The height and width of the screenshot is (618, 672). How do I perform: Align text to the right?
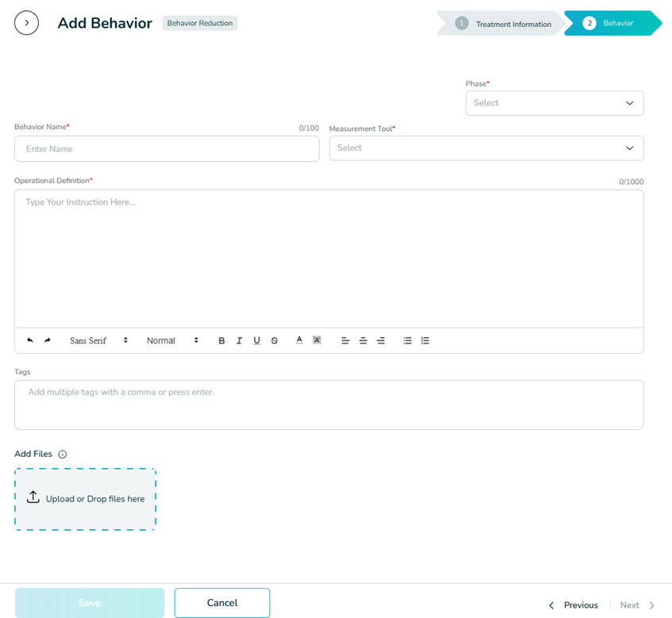click(381, 340)
